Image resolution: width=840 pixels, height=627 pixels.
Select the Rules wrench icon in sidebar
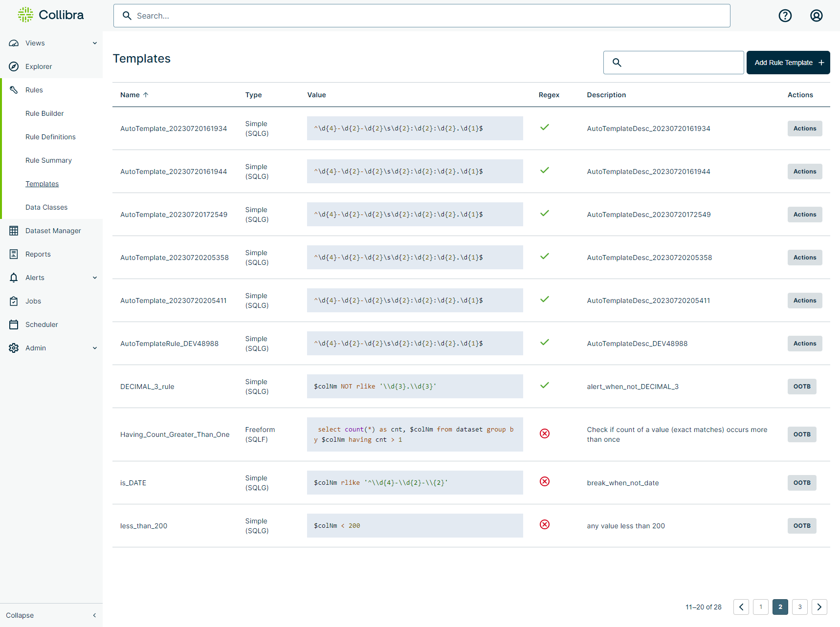(x=14, y=90)
